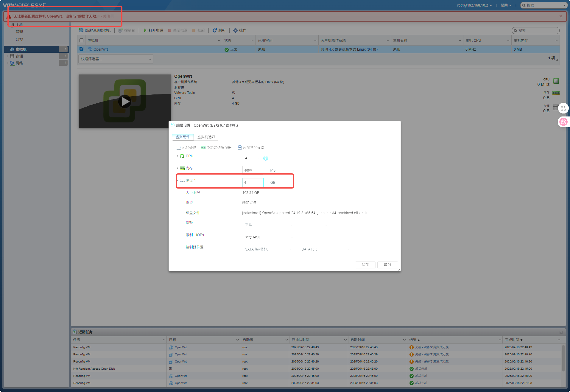Click the red warning triangle in the error banner

pos(9,16)
